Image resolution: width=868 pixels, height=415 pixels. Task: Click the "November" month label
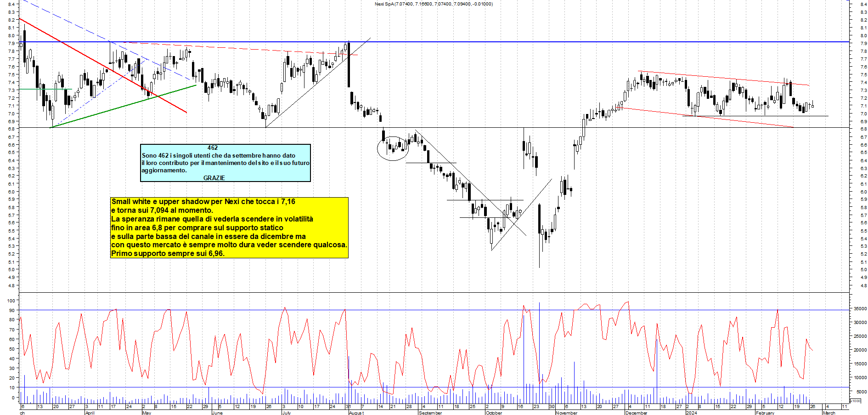566,413
